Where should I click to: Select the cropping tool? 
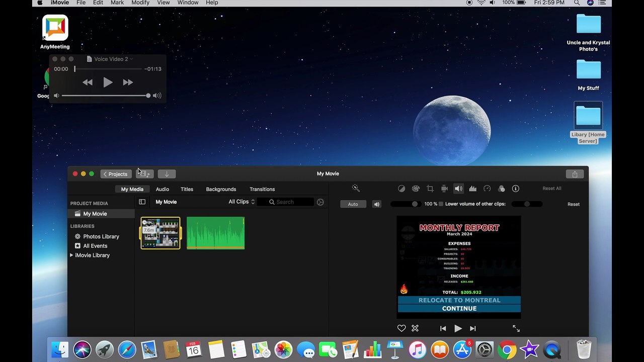tap(430, 189)
